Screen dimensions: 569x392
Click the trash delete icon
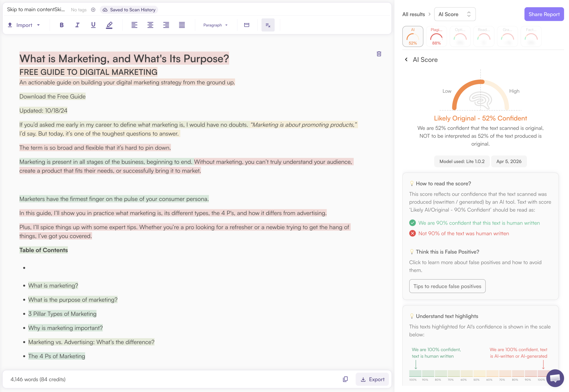tap(379, 54)
